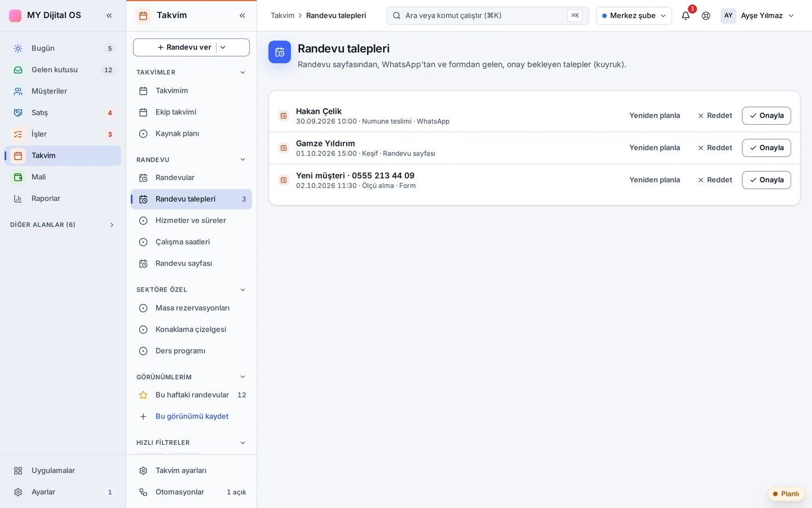The height and width of the screenshot is (508, 812).
Task: Open the notifications bell icon
Action: tap(686, 16)
